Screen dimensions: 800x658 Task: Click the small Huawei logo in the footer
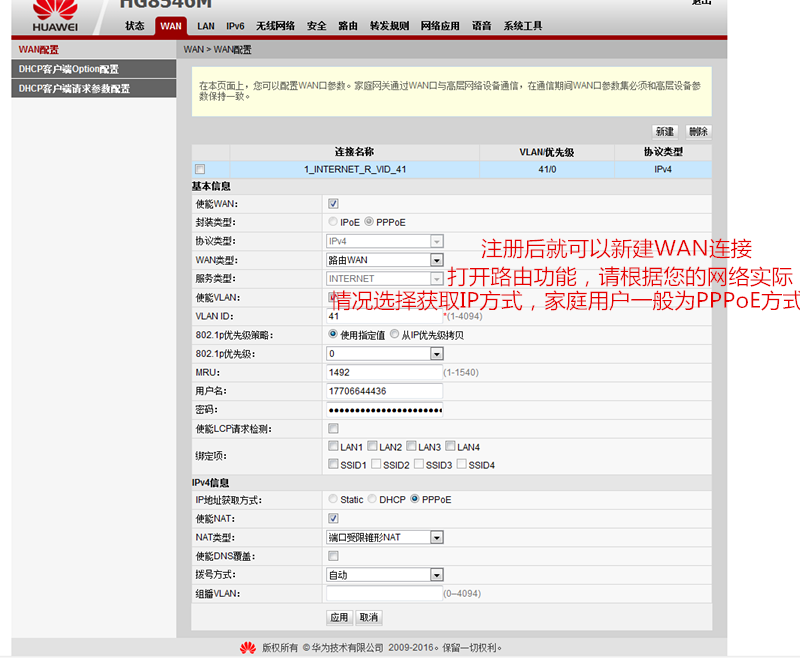pyautogui.click(x=248, y=648)
